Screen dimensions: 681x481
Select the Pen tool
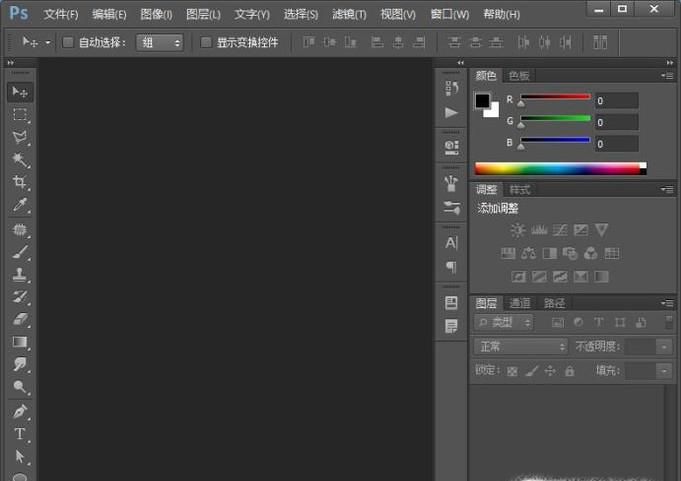(x=20, y=411)
